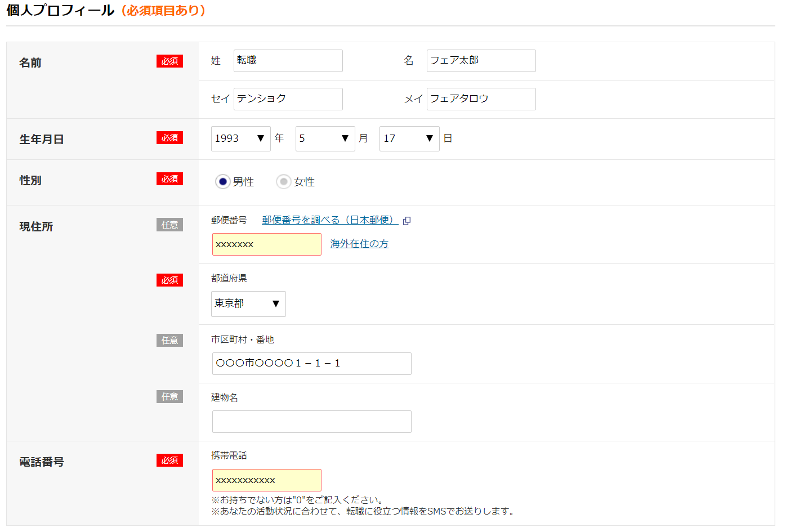The width and height of the screenshot is (786, 532).
Task: Click the 郵便番号 postal code input field
Action: [x=266, y=244]
